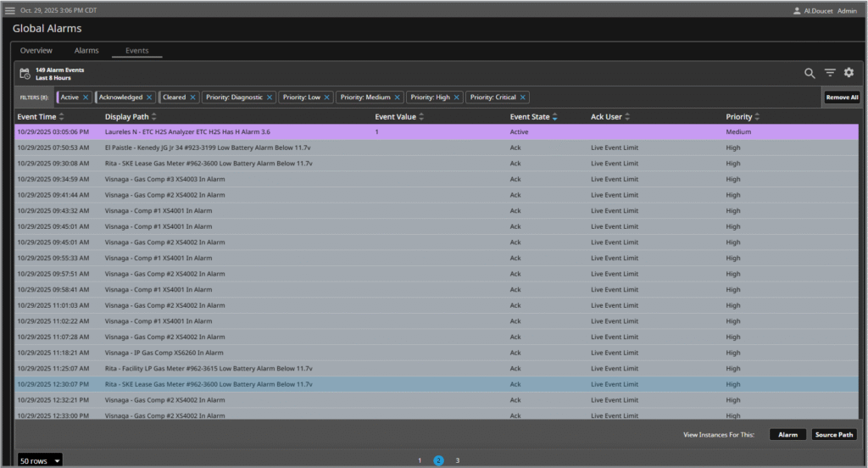
Task: Switch to the Overview tab
Action: click(36, 51)
